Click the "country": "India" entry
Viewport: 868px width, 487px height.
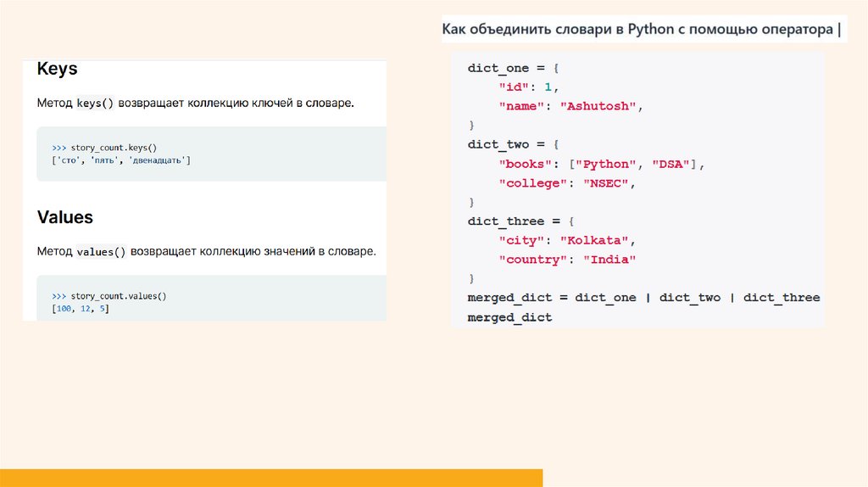coord(566,260)
